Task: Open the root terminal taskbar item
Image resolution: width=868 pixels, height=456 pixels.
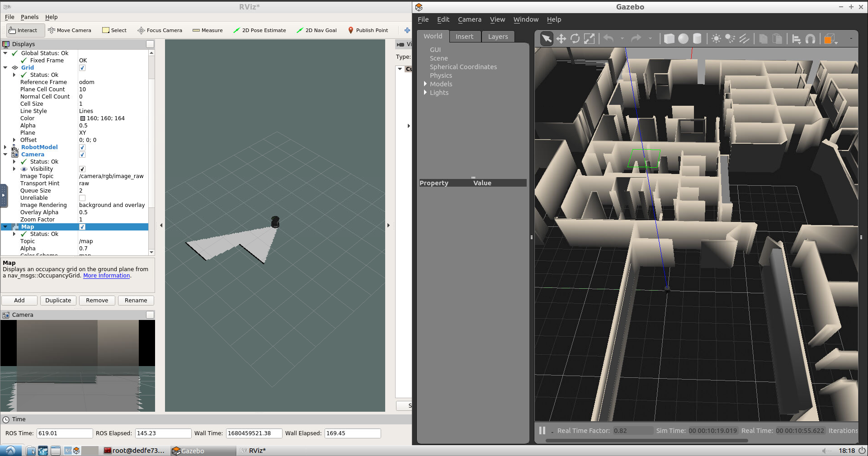Action: coord(135,451)
